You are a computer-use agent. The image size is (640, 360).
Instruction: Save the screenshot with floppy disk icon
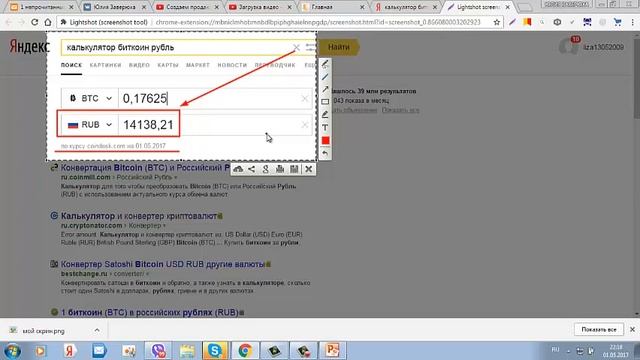[294, 169]
